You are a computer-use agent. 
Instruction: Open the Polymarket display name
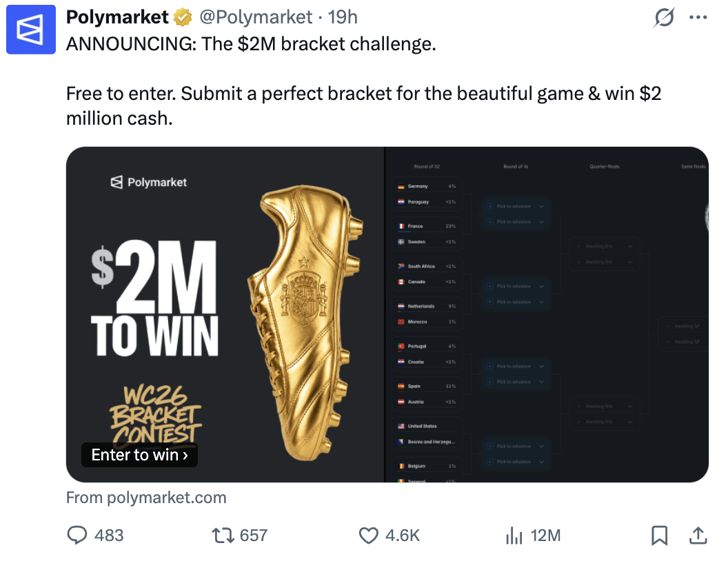coord(117,17)
